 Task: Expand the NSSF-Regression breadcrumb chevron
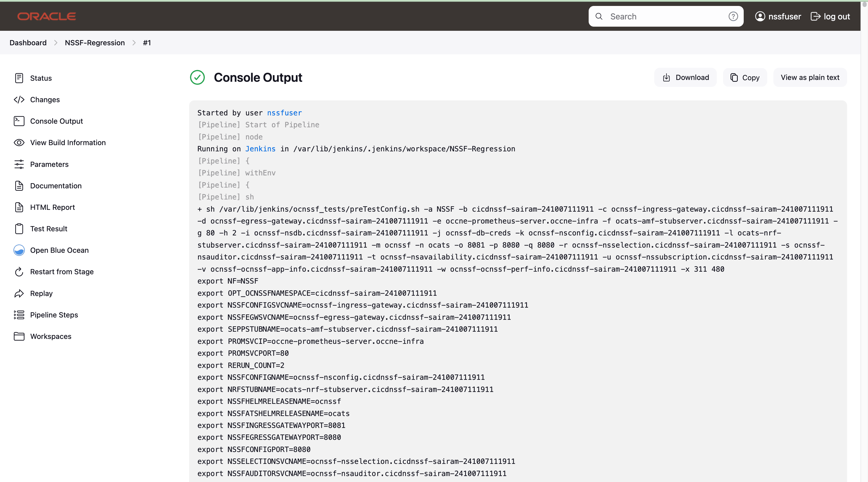[134, 43]
